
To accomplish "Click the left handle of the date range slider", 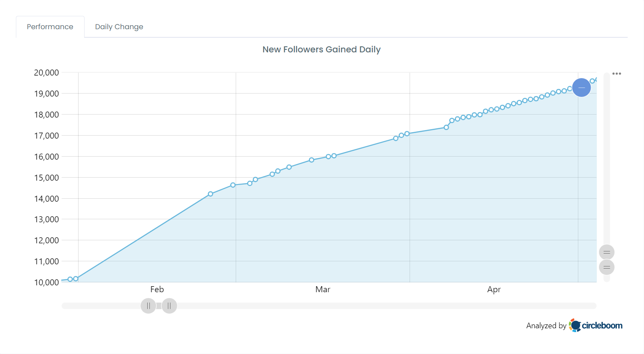I will coord(148,306).
